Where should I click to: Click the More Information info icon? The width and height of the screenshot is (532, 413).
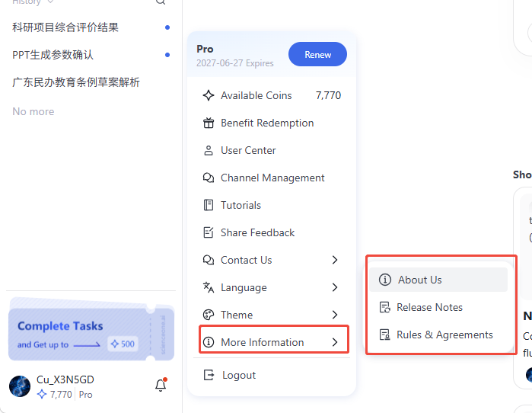click(209, 342)
